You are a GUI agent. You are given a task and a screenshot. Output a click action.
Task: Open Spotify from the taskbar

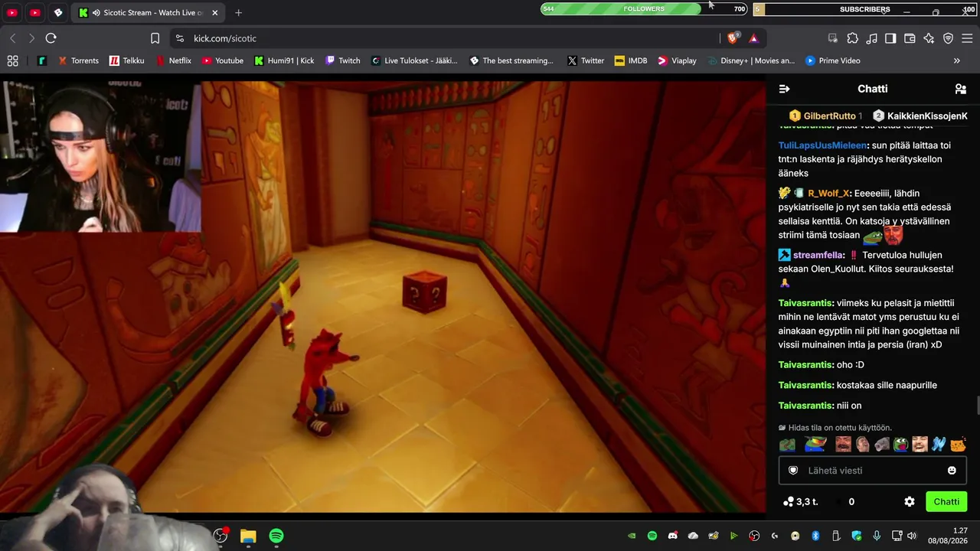(x=276, y=536)
